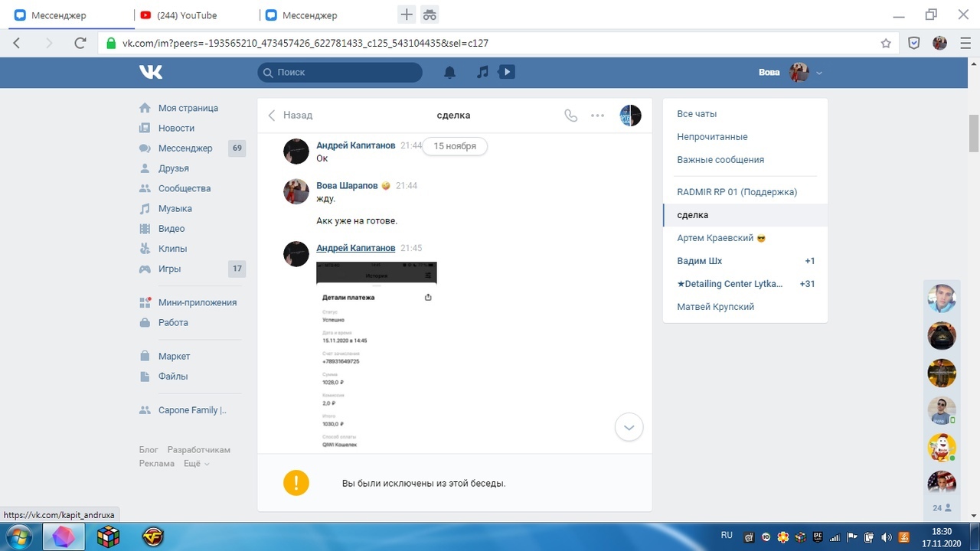Click the Windows Start button
Viewport: 980px width, 551px height.
click(x=18, y=535)
